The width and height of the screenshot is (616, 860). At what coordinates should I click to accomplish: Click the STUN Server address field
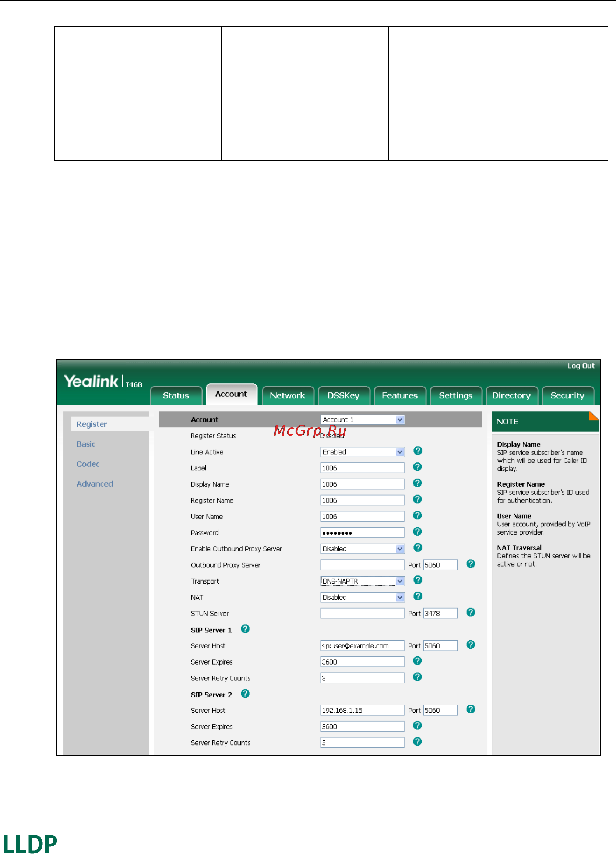click(x=363, y=614)
